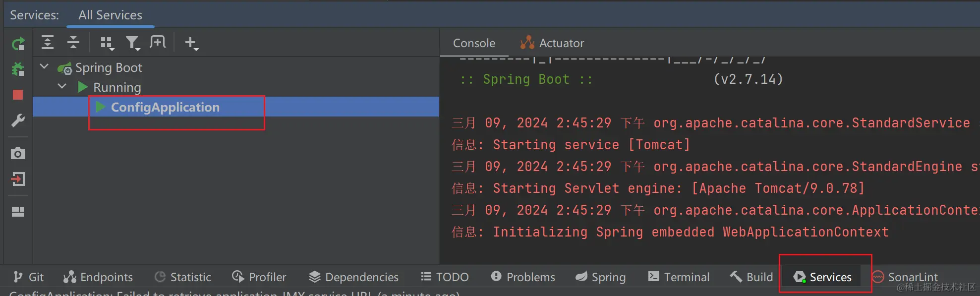Switch to the Console tab

click(474, 43)
